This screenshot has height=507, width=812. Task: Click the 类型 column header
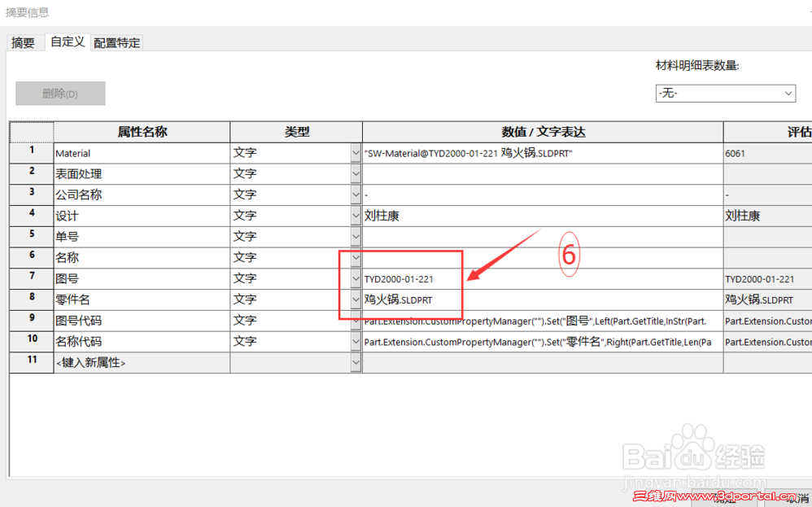click(296, 132)
